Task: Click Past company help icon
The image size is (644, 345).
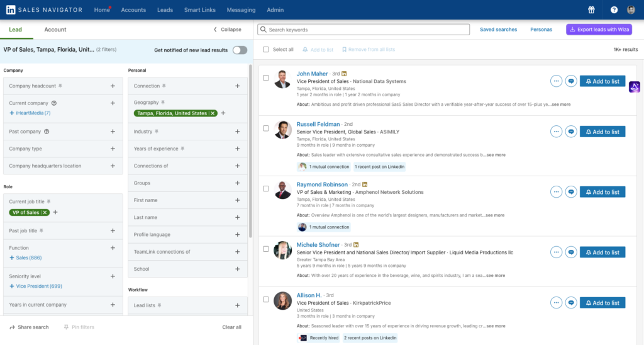Action: tap(47, 132)
